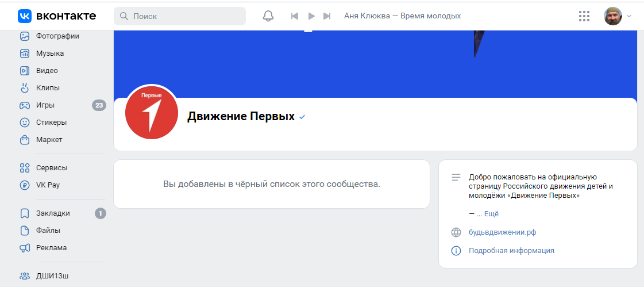Screen dimensions: 644x287
Task: Open the Файлы document icon
Action: (x=25, y=231)
